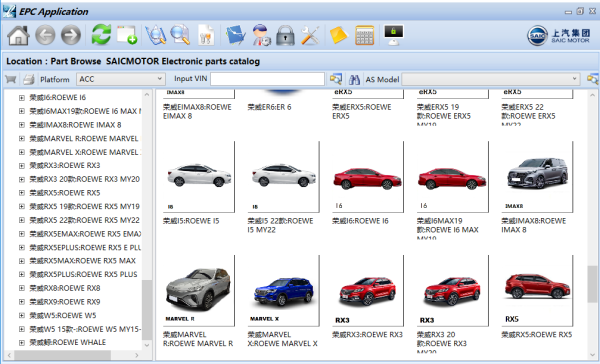
Task: Expand the ROEWE W5 tree node
Action: (22, 315)
